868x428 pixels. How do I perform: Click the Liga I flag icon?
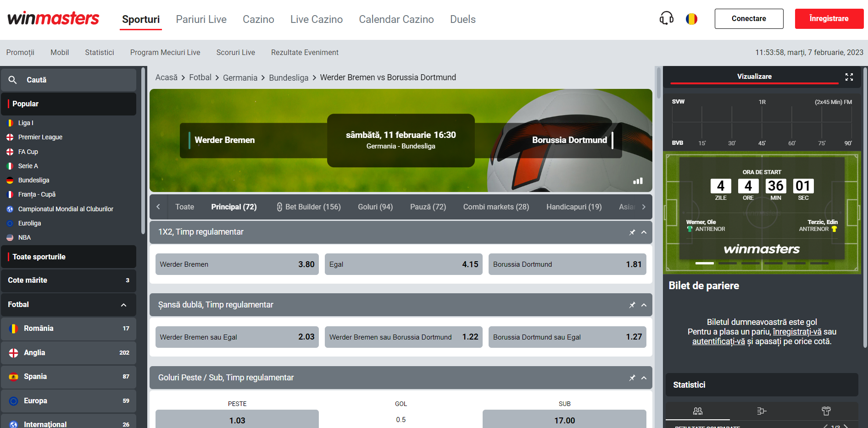click(10, 123)
